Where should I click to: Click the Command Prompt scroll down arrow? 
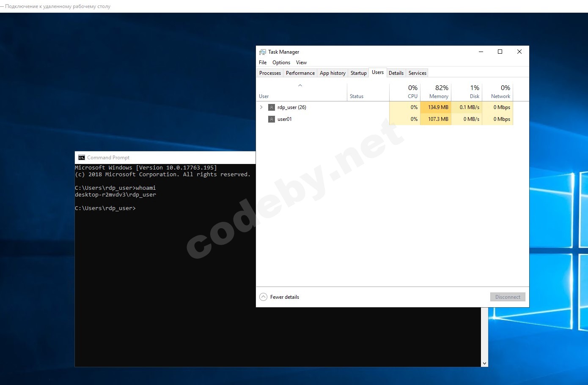484,363
